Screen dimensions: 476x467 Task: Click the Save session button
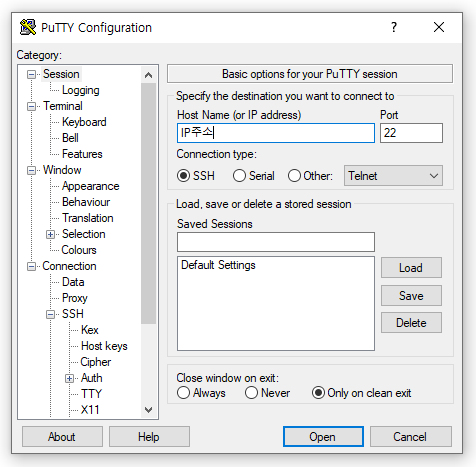(411, 296)
